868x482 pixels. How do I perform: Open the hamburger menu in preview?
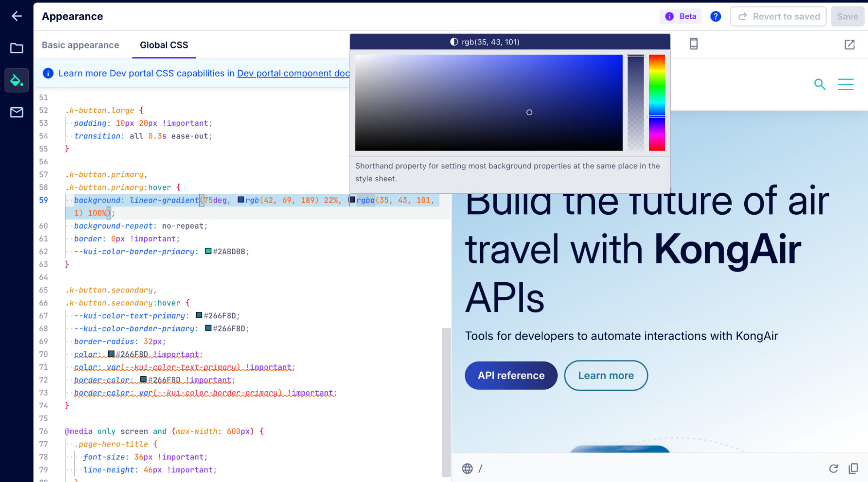coord(845,84)
